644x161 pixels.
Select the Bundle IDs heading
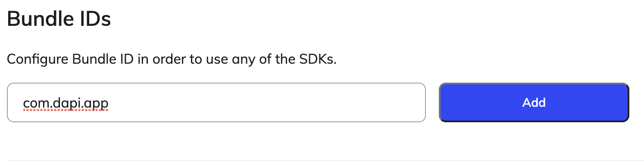pyautogui.click(x=59, y=19)
